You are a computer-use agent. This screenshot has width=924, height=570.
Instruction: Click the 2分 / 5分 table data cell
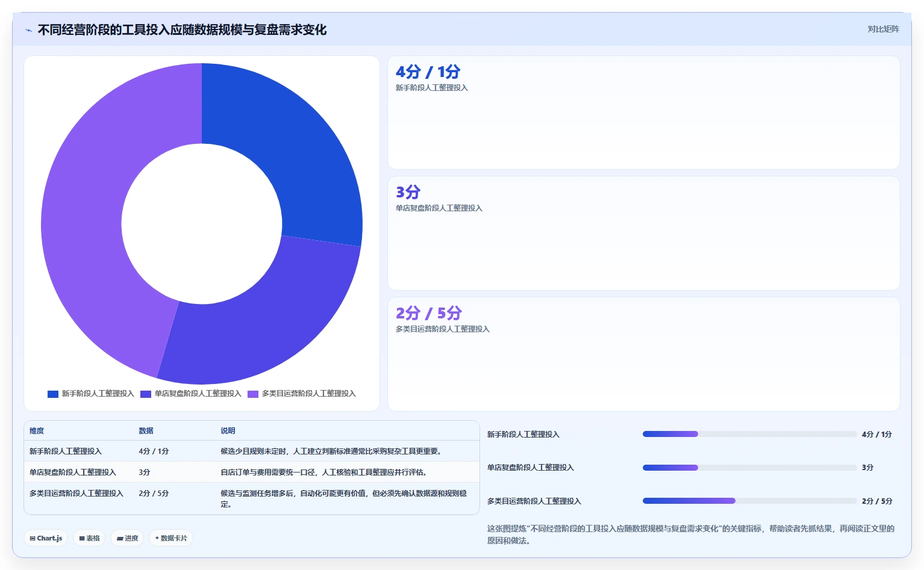coord(154,494)
